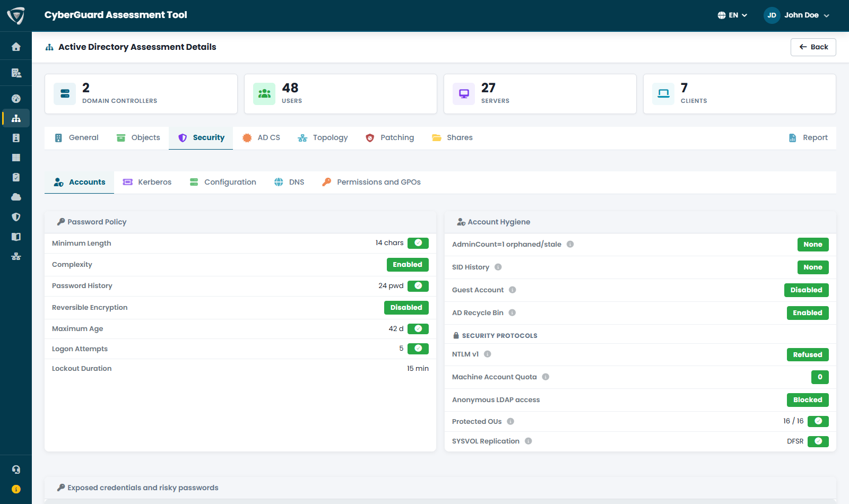Click the Reversible Encryption Disabled badge
849x504 pixels.
(406, 308)
